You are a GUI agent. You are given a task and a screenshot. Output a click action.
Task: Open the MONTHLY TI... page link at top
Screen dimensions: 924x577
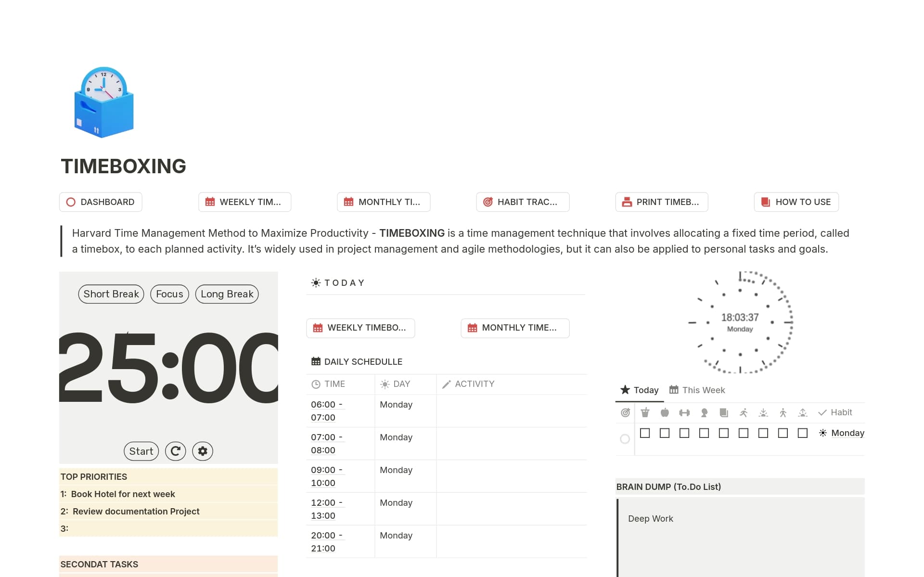click(384, 202)
